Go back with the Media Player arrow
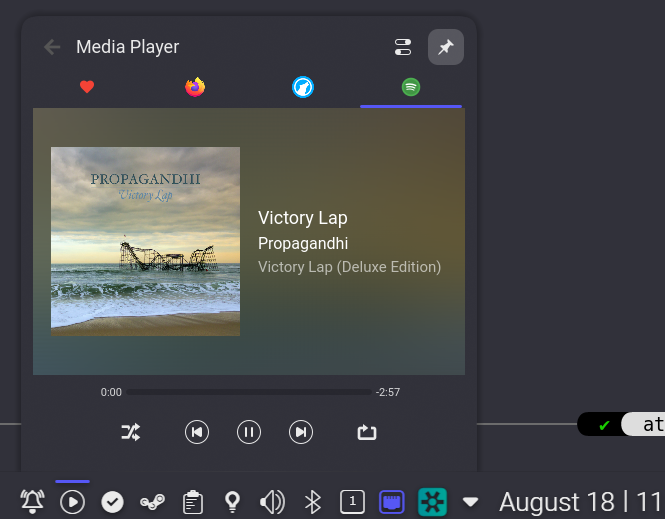665x519 pixels. tap(52, 47)
